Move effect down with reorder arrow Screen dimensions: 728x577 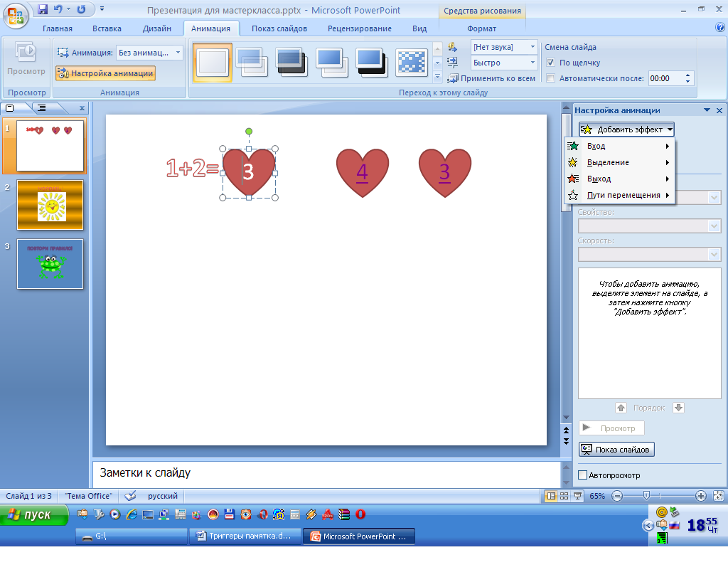pos(678,408)
